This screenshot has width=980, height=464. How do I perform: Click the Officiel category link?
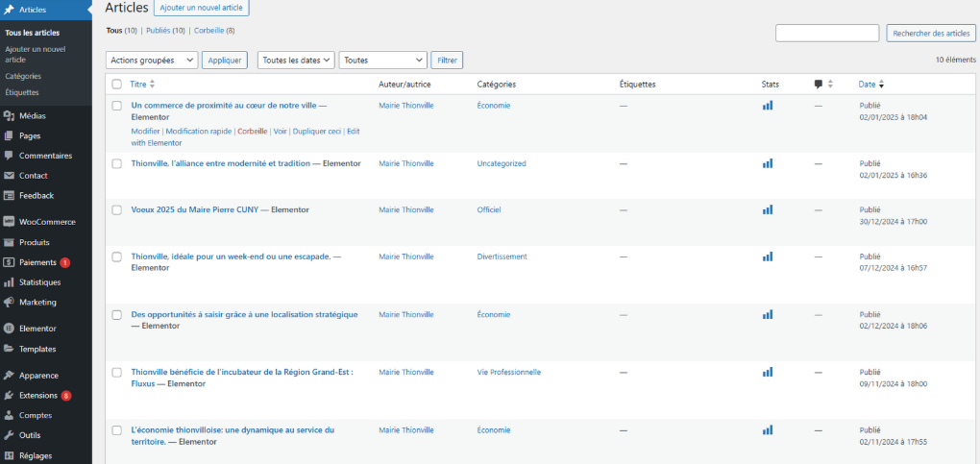489,210
